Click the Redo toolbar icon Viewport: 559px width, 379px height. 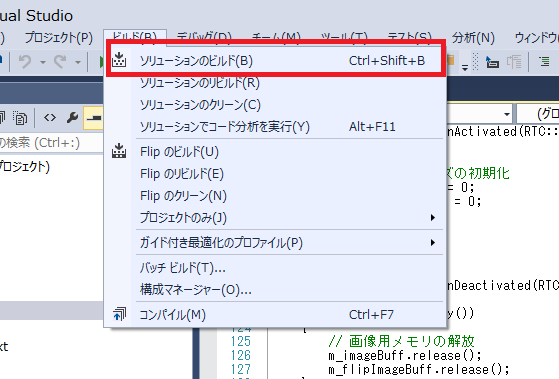(60, 62)
